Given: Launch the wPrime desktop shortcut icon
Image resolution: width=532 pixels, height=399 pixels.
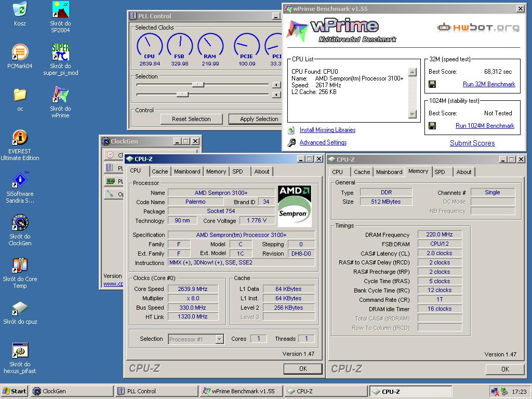Looking at the screenshot, I should 60,95.
